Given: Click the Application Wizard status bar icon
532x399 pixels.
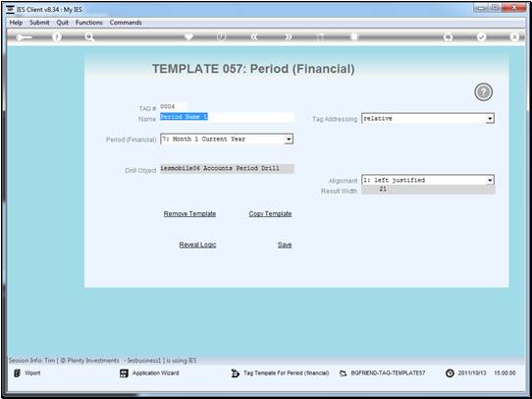Looking at the screenshot, I should [124, 373].
